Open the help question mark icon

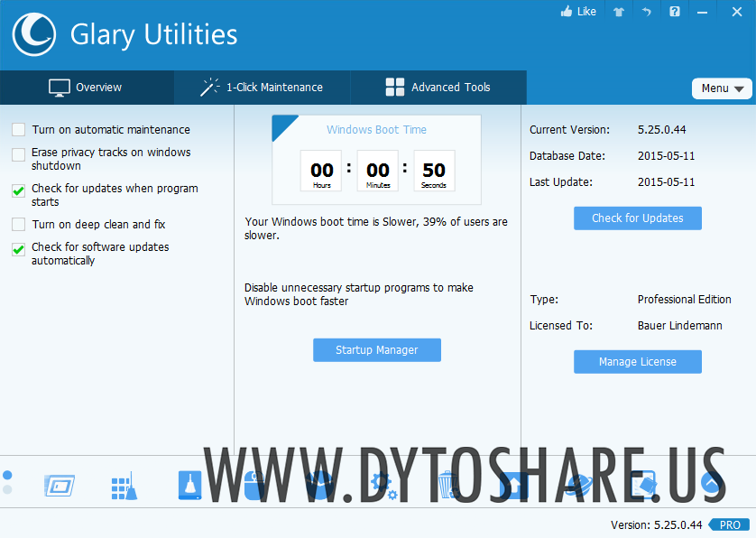coord(675,12)
